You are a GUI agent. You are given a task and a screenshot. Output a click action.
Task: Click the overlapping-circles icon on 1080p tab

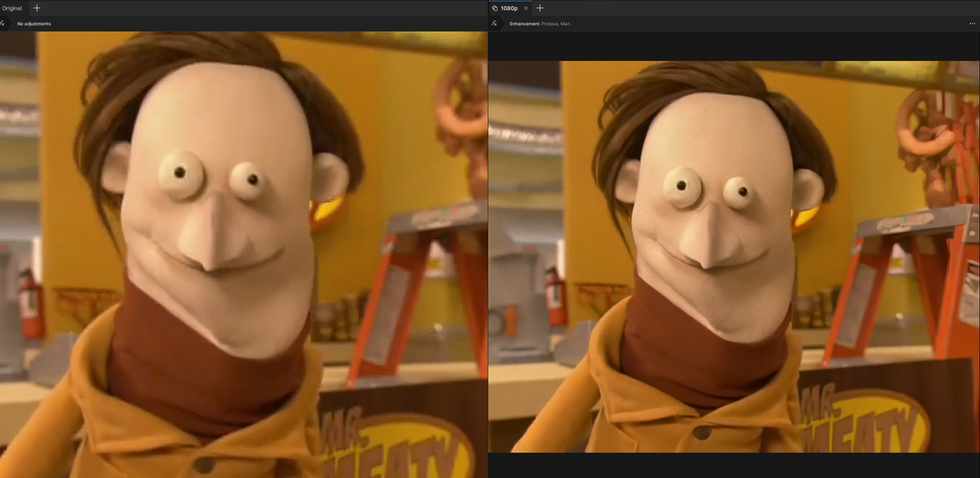495,8
